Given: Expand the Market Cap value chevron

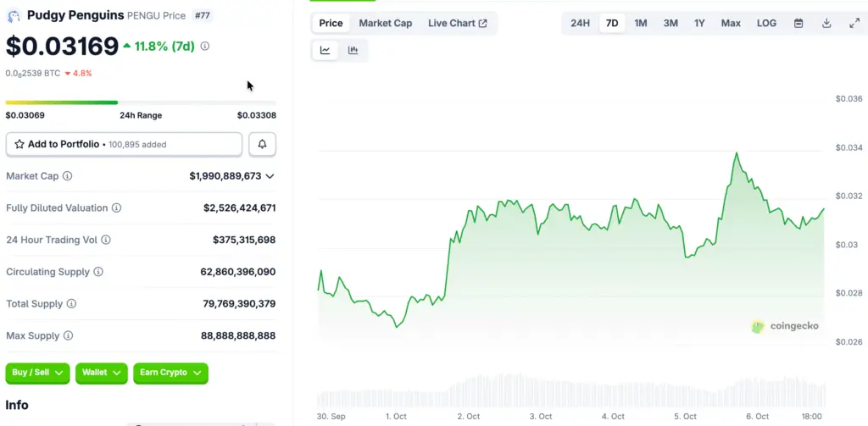Looking at the screenshot, I should pyautogui.click(x=270, y=176).
